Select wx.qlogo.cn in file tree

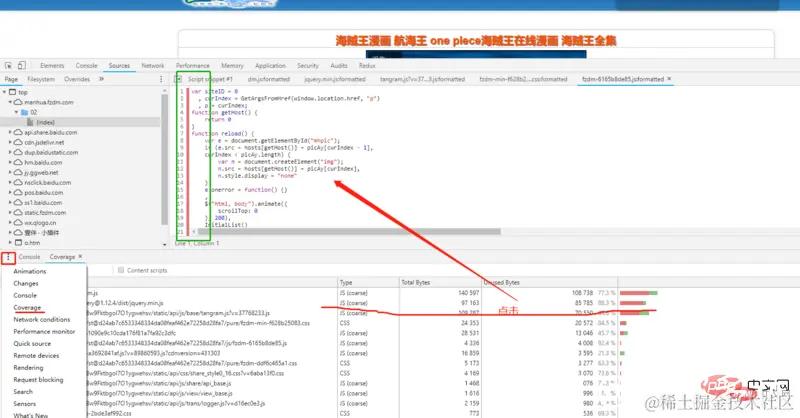click(40, 223)
